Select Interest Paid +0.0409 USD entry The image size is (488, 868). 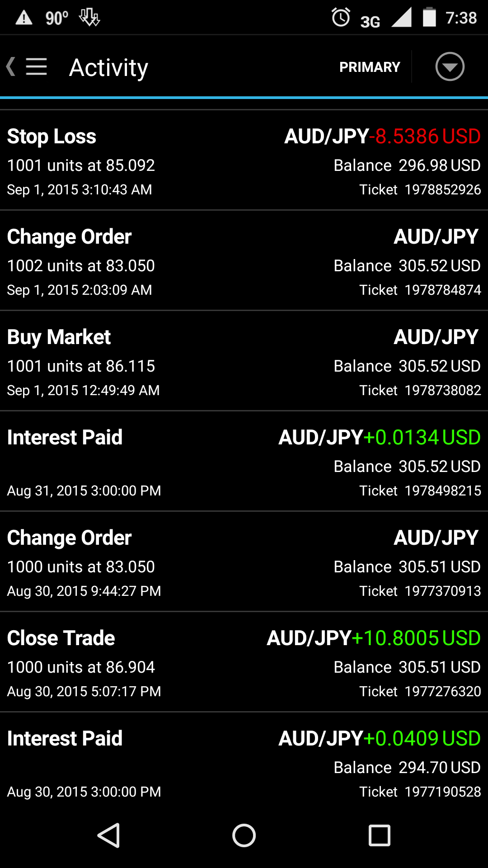tap(244, 763)
